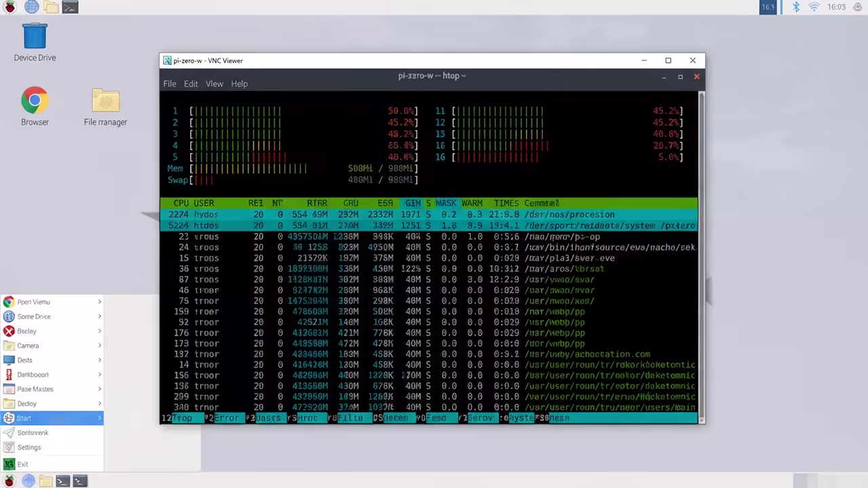Maximize the inner pi-zero-w htop window

click(680, 77)
